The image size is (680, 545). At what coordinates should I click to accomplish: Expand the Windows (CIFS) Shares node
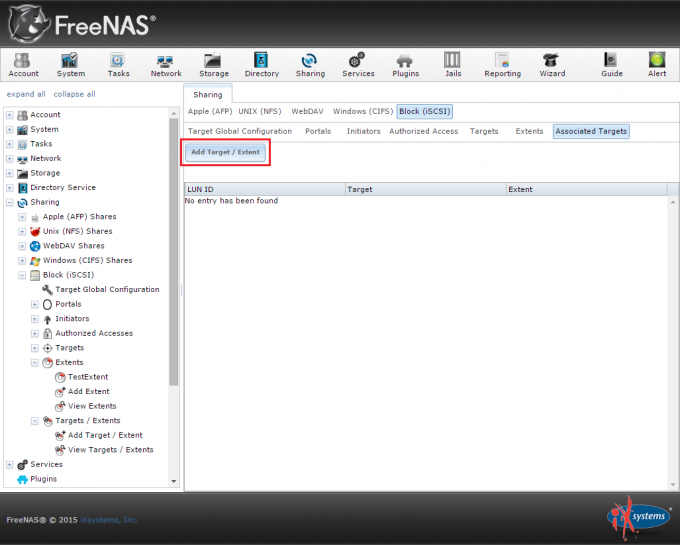point(22,261)
